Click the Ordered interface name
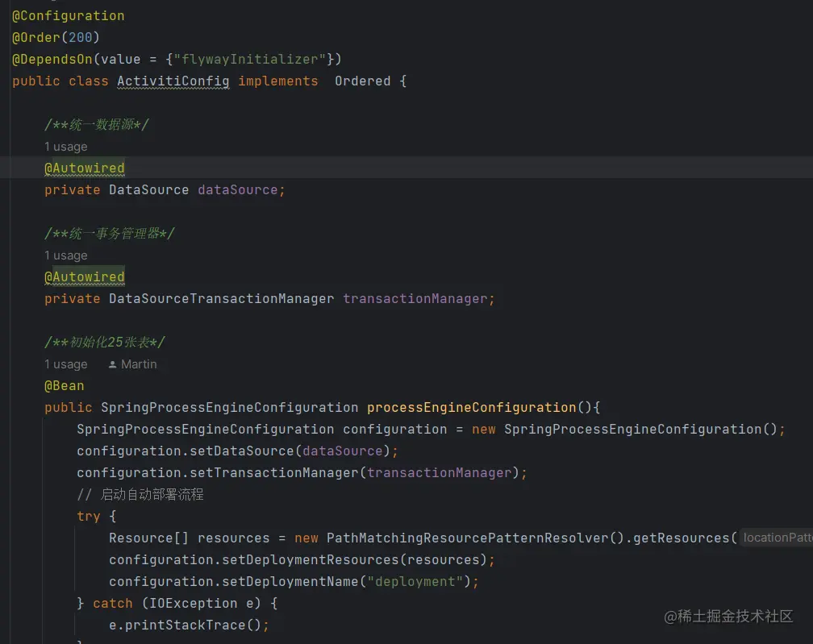813x644 pixels. 362,81
